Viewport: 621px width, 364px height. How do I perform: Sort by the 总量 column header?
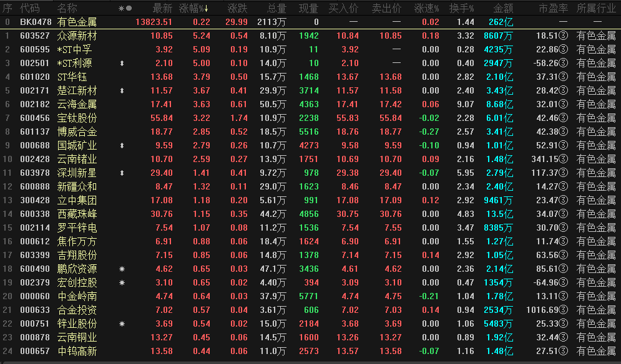(x=276, y=8)
